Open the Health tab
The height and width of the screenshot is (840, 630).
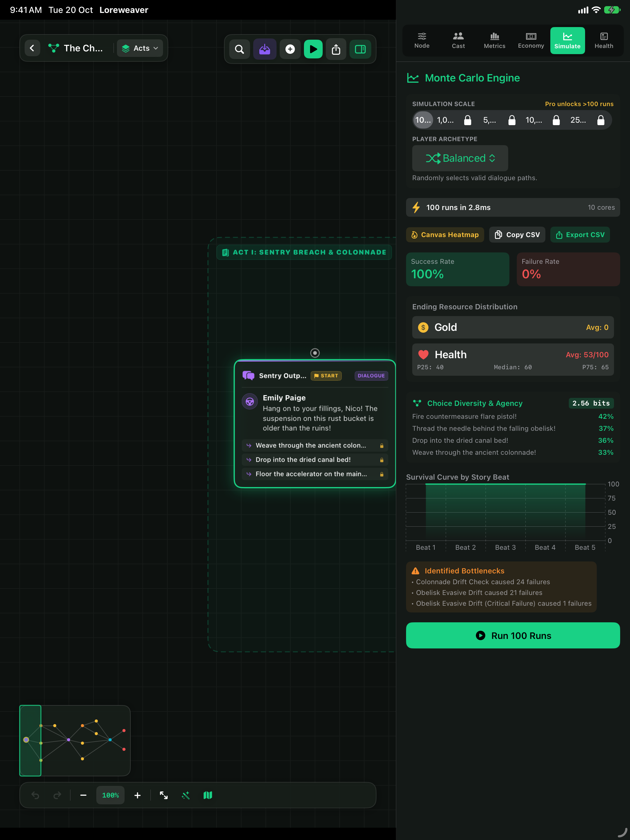pos(604,41)
